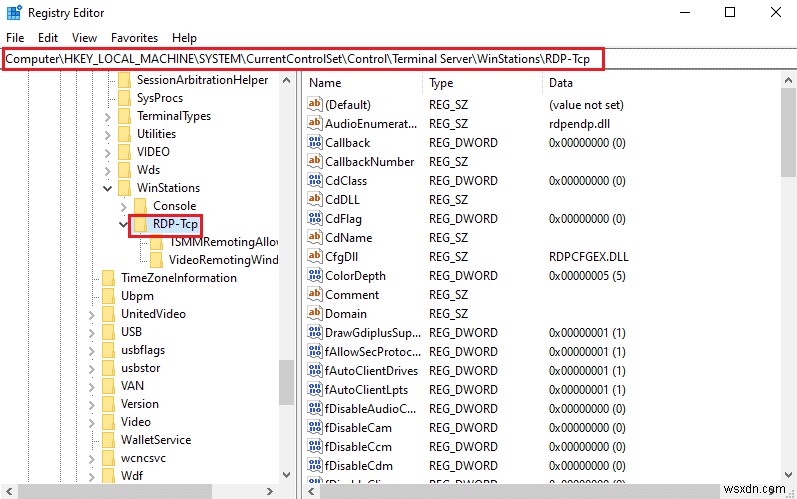Image resolution: width=797 pixels, height=499 pixels.
Task: Select the Comment string value icon
Action: [315, 294]
